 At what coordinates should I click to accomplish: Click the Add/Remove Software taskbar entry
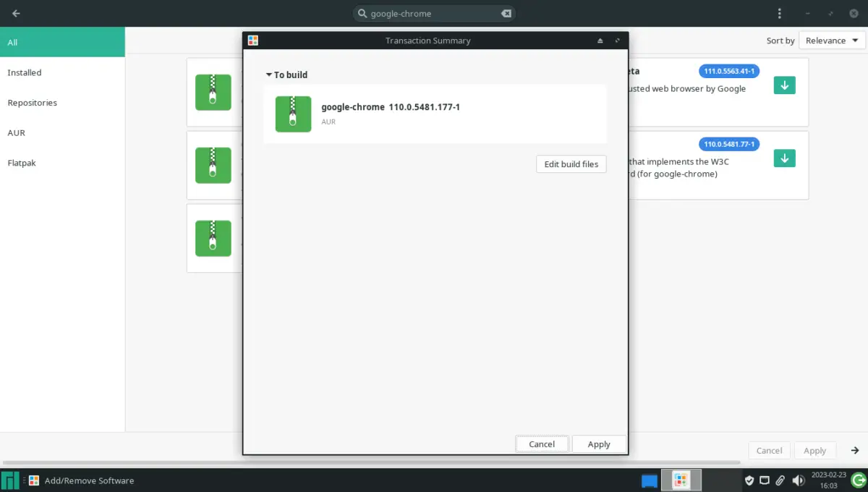(81, 480)
